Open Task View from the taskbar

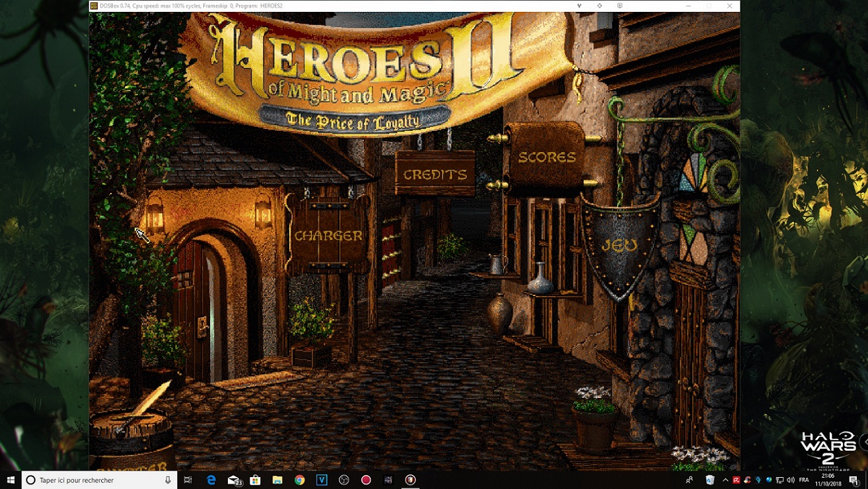click(188, 480)
